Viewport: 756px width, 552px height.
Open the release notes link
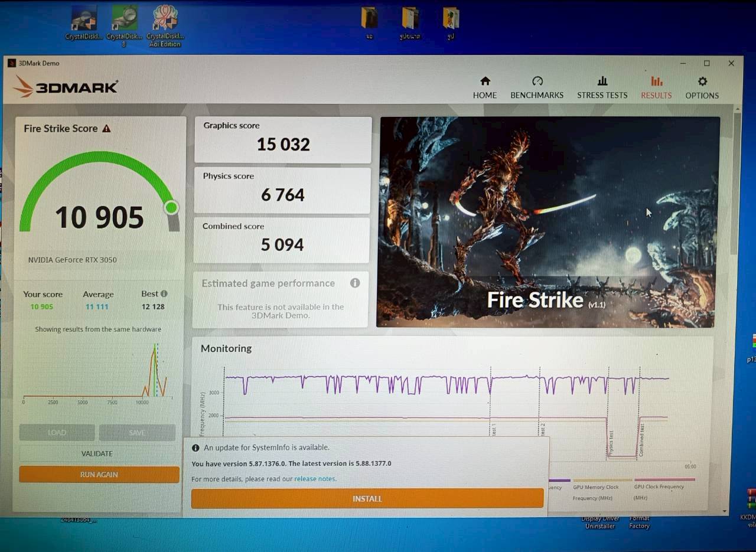[x=315, y=479]
